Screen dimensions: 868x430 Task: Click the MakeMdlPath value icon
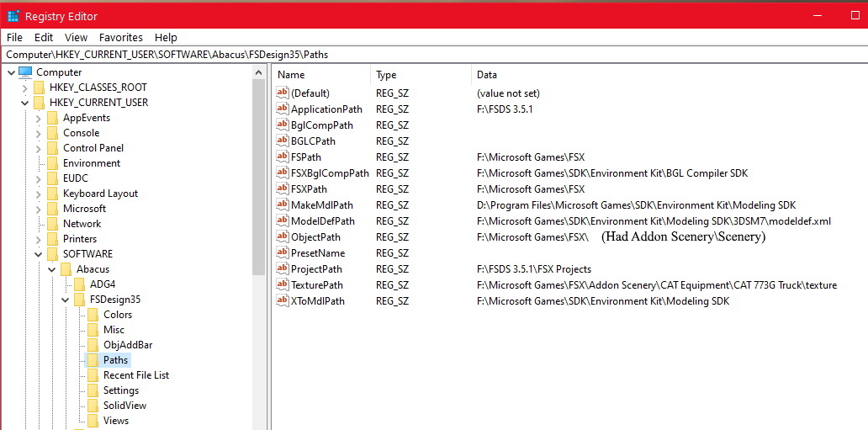pyautogui.click(x=283, y=205)
